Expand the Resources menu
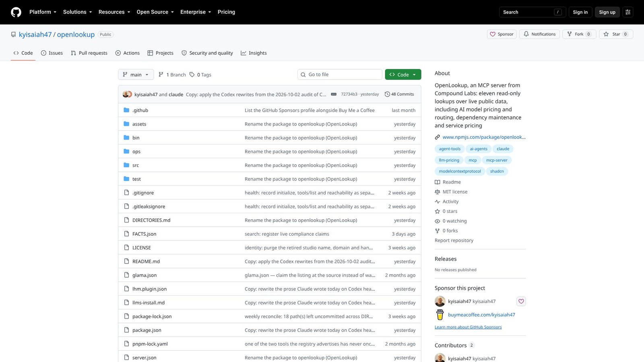The height and width of the screenshot is (362, 644). click(x=114, y=12)
